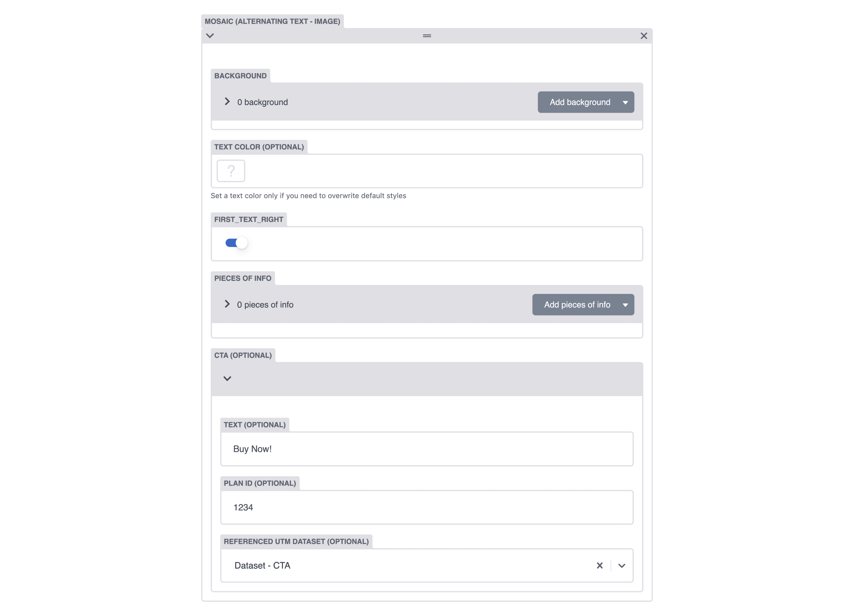This screenshot has height=616, width=854.
Task: Focus the Plan ID field containing 1234
Action: pyautogui.click(x=427, y=507)
